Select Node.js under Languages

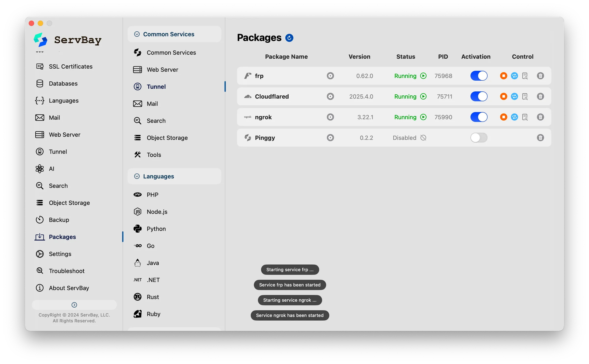157,212
